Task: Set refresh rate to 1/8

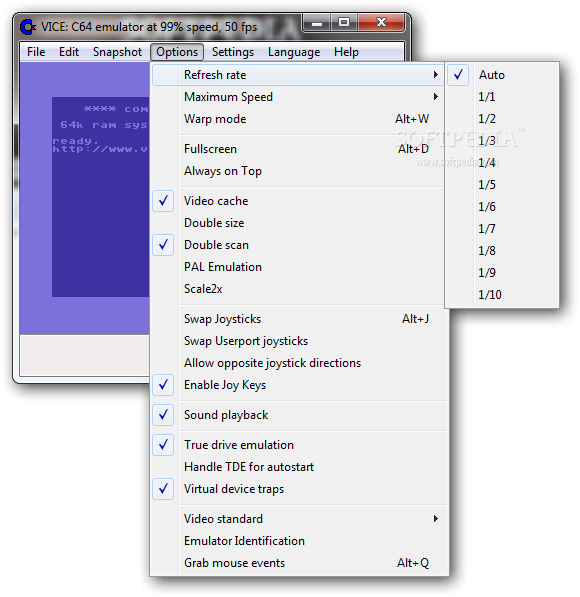Action: 502,251
